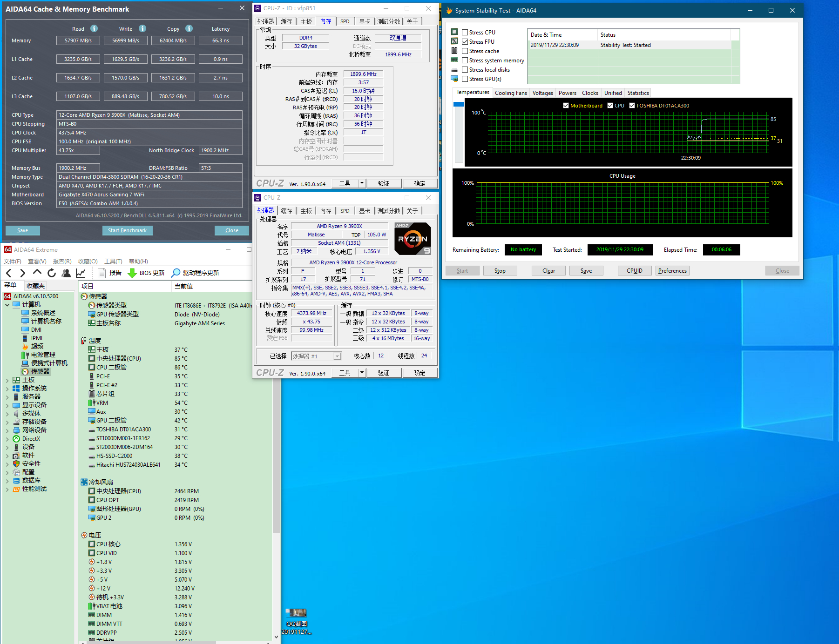Viewport: 839px width, 644px height.
Task: Click 确定 button in upper CPU-Z
Action: (x=419, y=183)
